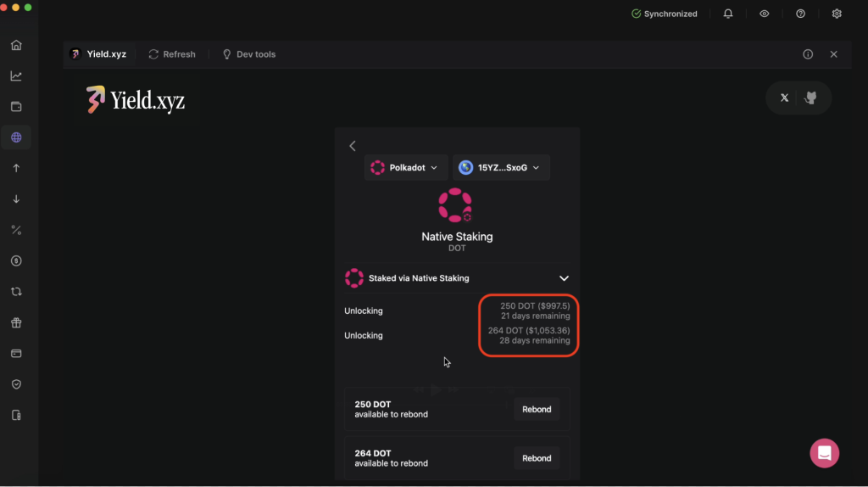Toggle the eye icon to hide balances
Viewport: 868px width, 487px height.
[765, 14]
